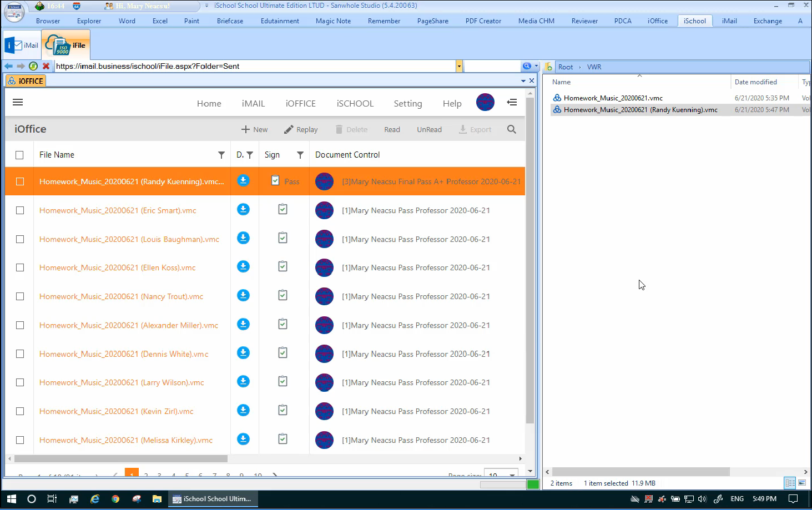812x510 pixels.
Task: Click the horizontal scrollbar under the file table
Action: pos(121,459)
